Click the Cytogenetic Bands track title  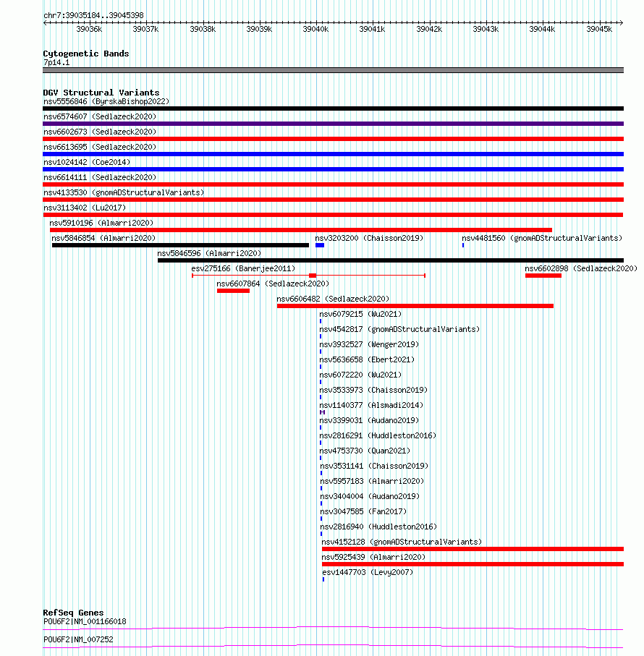(x=86, y=54)
